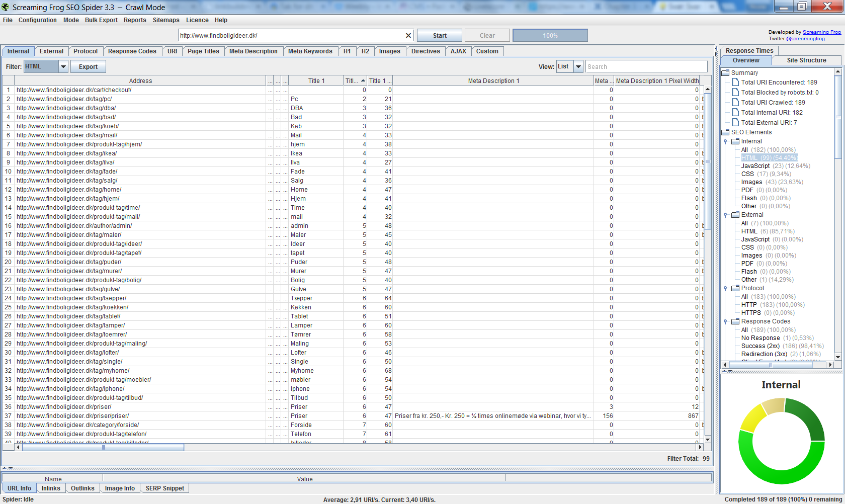Click the Meta Description 1 column header
The width and height of the screenshot is (845, 504).
[x=493, y=80]
